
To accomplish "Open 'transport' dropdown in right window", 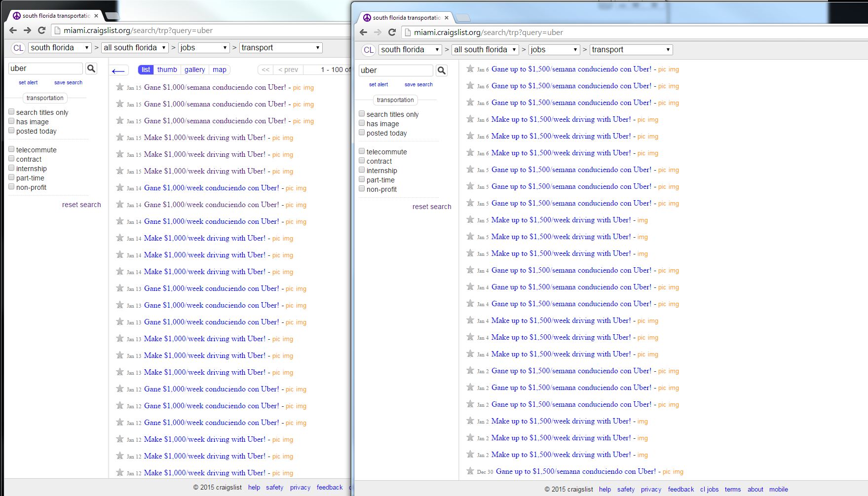I will click(631, 50).
